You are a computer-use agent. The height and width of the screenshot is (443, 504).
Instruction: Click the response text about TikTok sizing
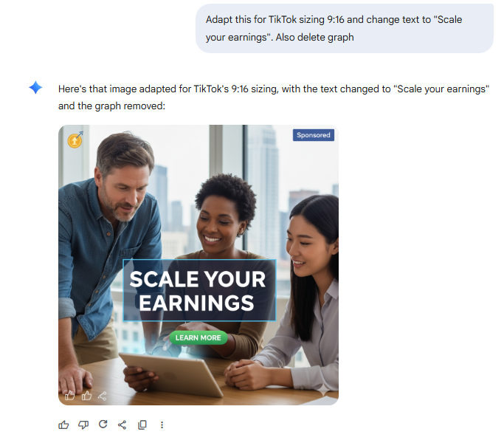274,97
